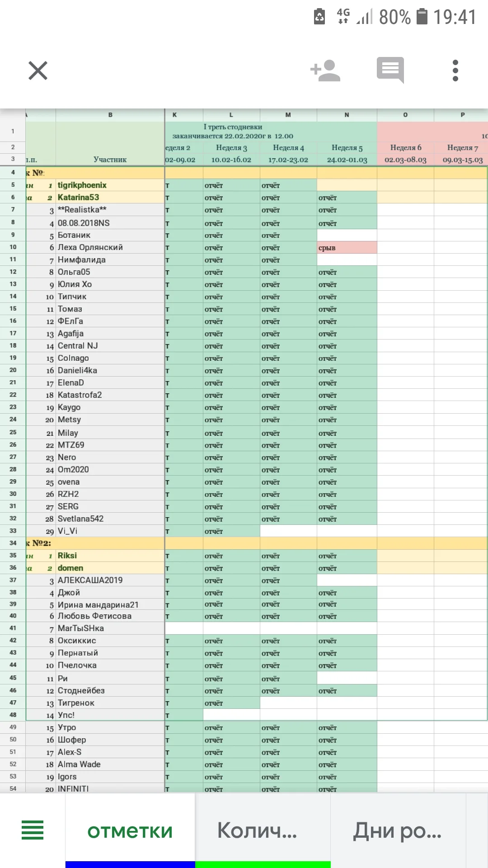488x868 pixels.
Task: Select the pink срыв cell
Action: click(x=347, y=248)
